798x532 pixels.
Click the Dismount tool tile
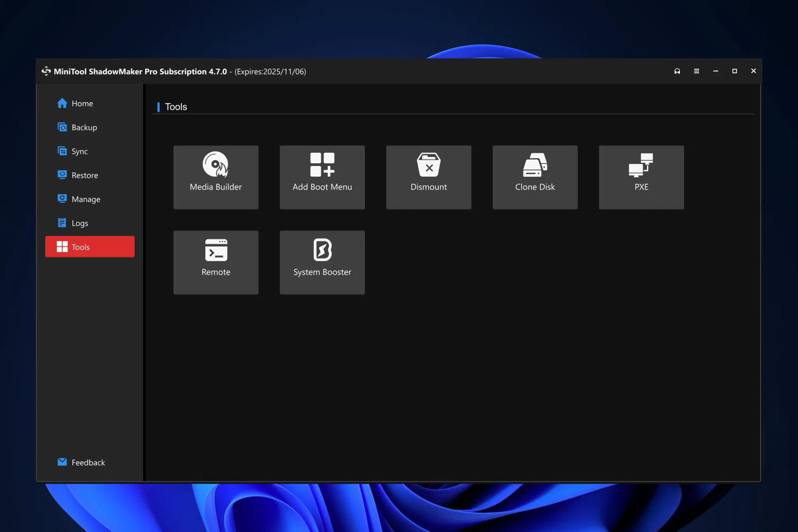coord(428,177)
